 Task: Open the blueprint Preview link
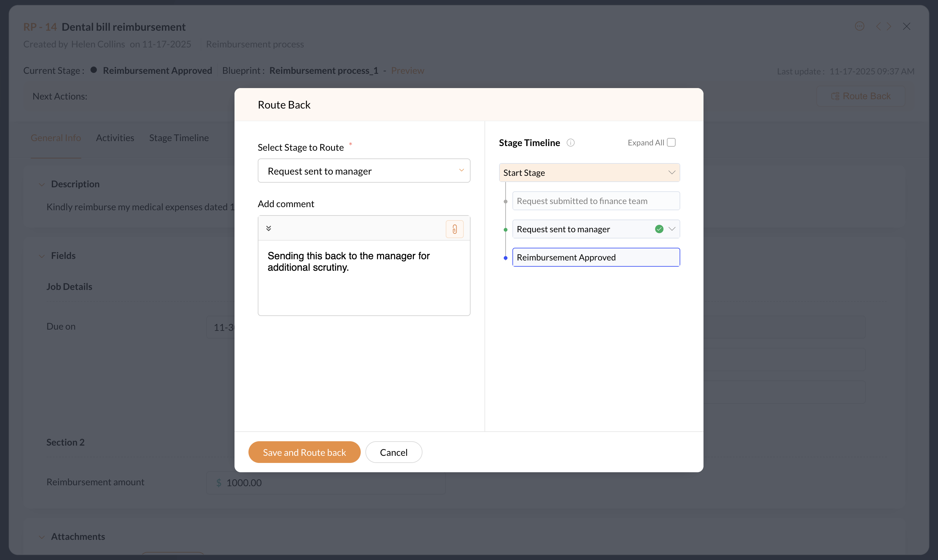[x=407, y=71]
